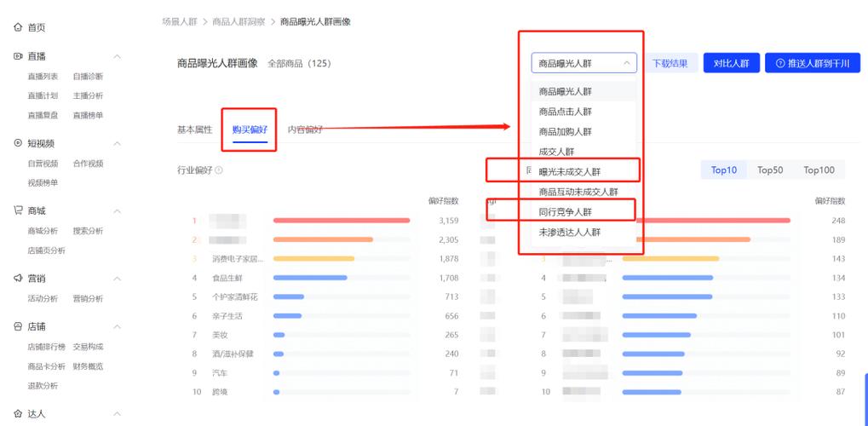
Task: Collapse the 店铺 sidebar section
Action: pyautogui.click(x=118, y=327)
